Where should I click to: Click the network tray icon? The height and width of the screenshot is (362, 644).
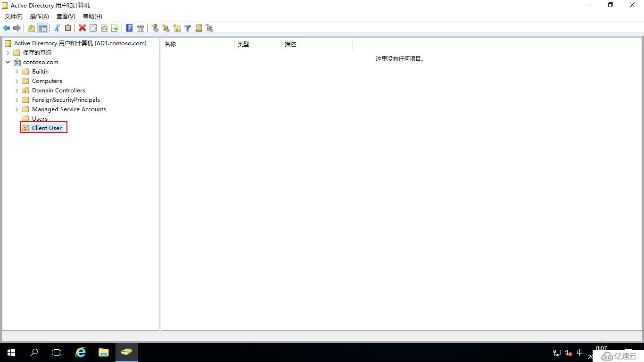(x=557, y=353)
